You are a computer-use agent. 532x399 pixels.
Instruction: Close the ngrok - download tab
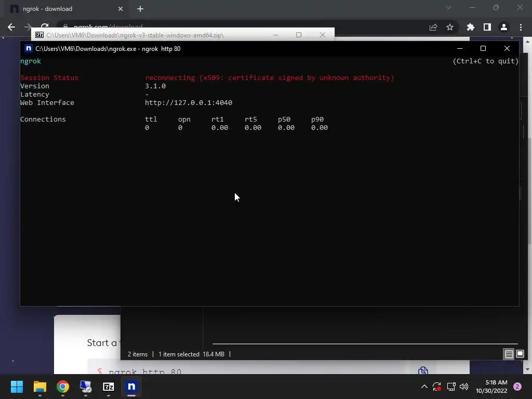121,9
